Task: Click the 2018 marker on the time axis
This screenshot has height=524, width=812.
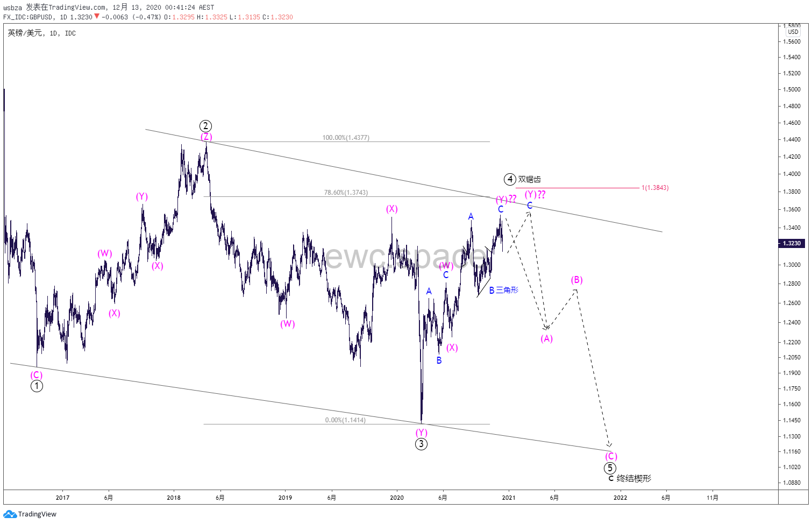Action: click(x=174, y=498)
